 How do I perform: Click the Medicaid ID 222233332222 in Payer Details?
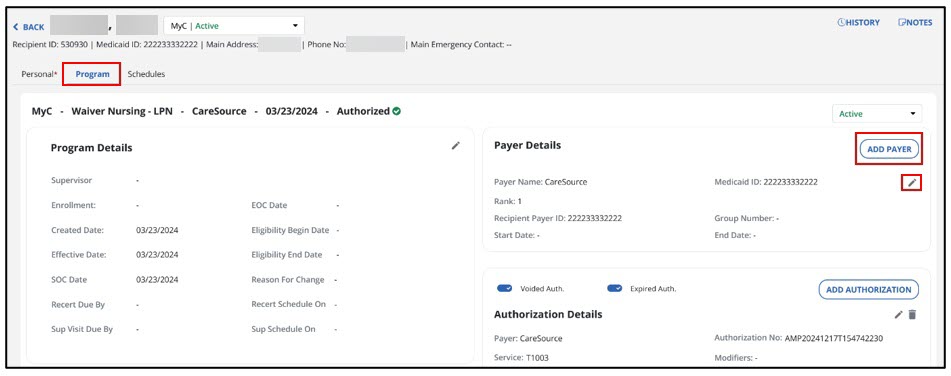(766, 181)
